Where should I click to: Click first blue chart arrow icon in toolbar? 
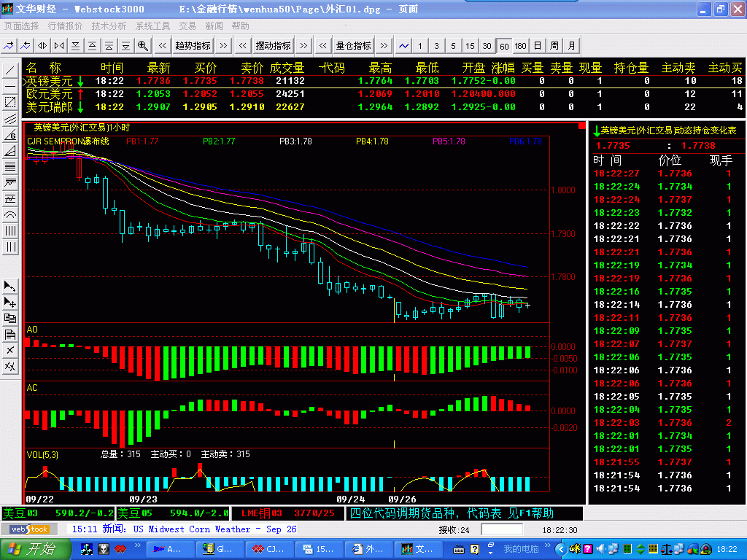(x=9, y=46)
